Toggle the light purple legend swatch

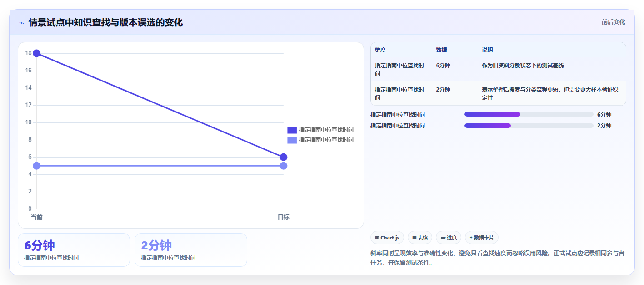pos(292,140)
